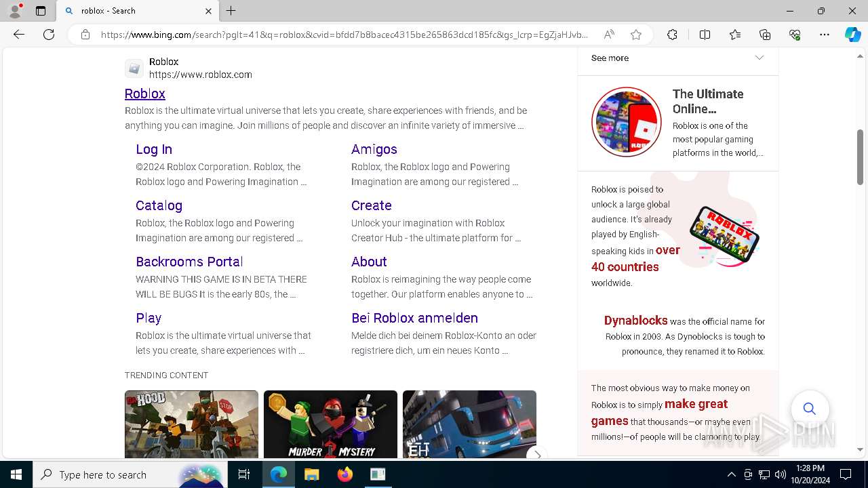Image resolution: width=868 pixels, height=488 pixels.
Task: Click the browser Back arrow
Action: click(x=19, y=35)
